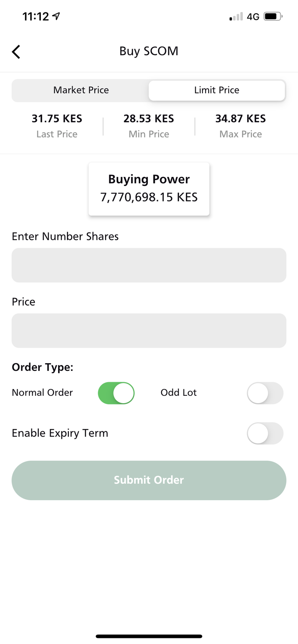Click the 4G network indicator
Screen dimensions: 298x644
pos(253,16)
